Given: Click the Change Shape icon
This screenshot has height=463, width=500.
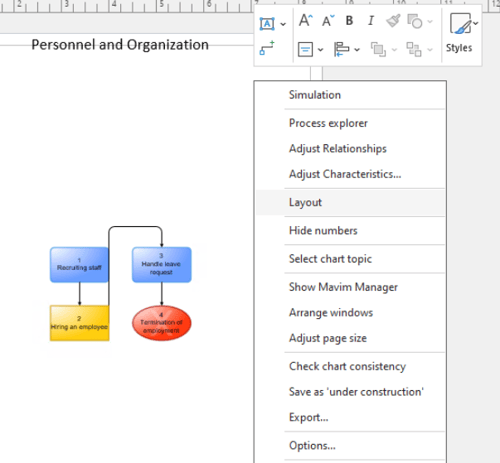Looking at the screenshot, I should point(415,21).
